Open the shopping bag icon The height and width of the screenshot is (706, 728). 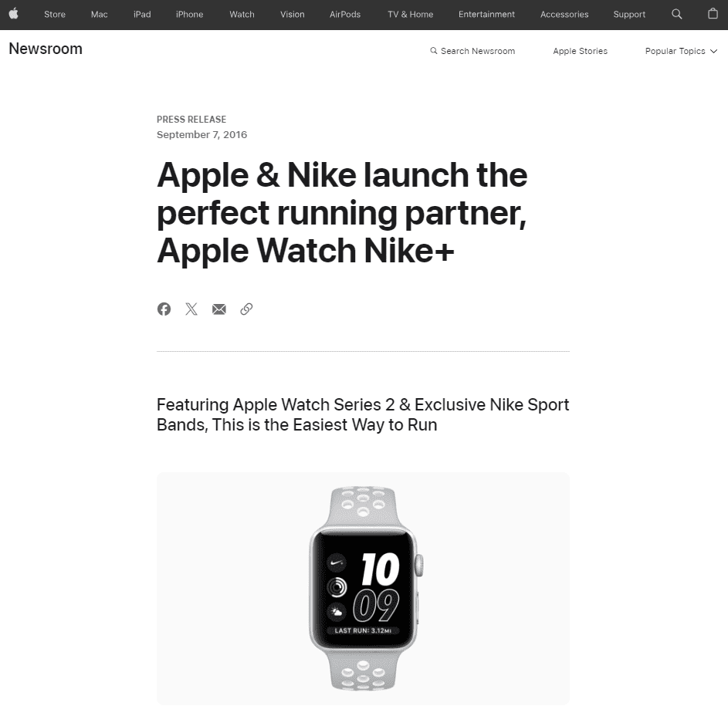713,13
